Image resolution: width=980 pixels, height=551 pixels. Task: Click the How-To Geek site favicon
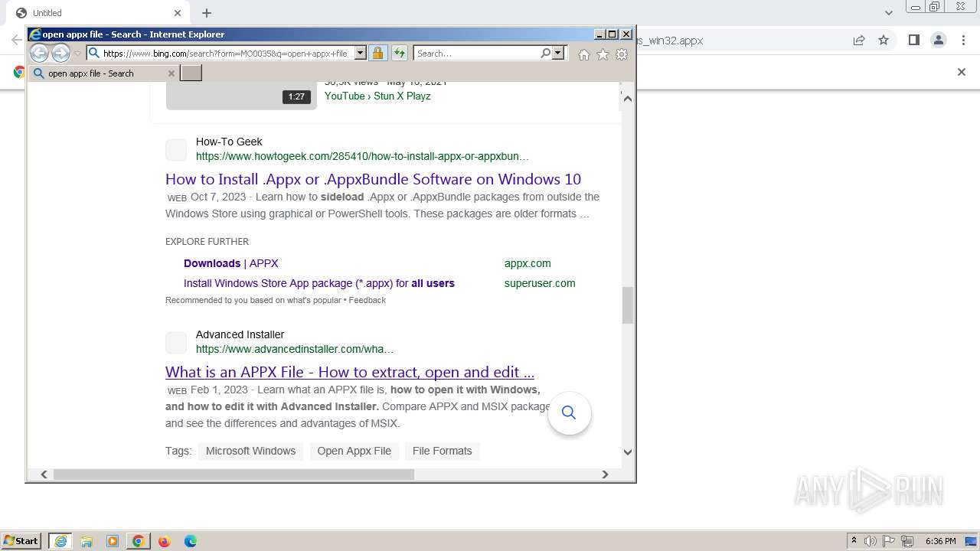[176, 149]
